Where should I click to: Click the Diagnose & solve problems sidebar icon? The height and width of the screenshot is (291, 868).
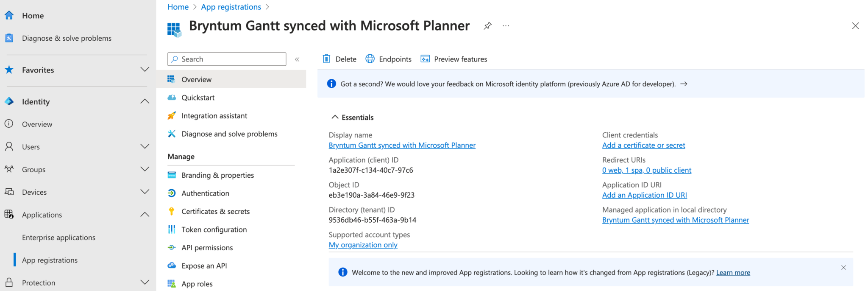(9, 38)
